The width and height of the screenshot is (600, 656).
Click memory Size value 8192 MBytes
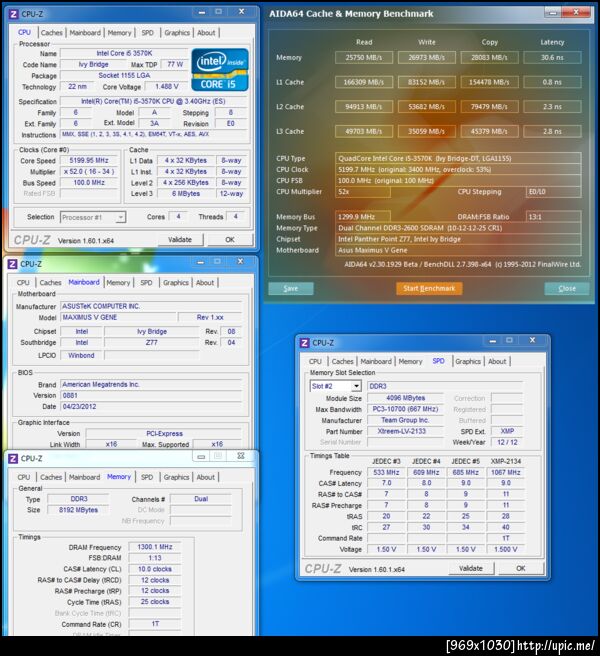[x=78, y=510]
